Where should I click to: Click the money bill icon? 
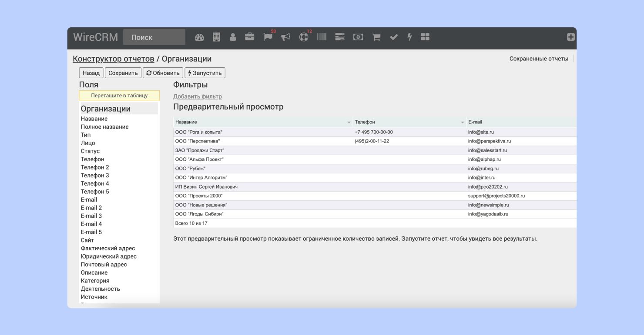[358, 37]
